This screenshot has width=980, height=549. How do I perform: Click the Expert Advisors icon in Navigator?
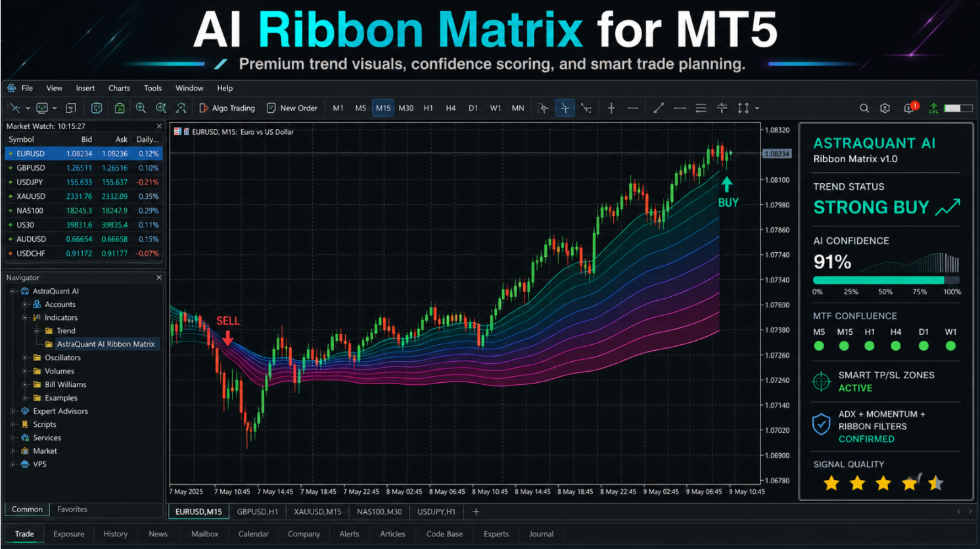[25, 411]
